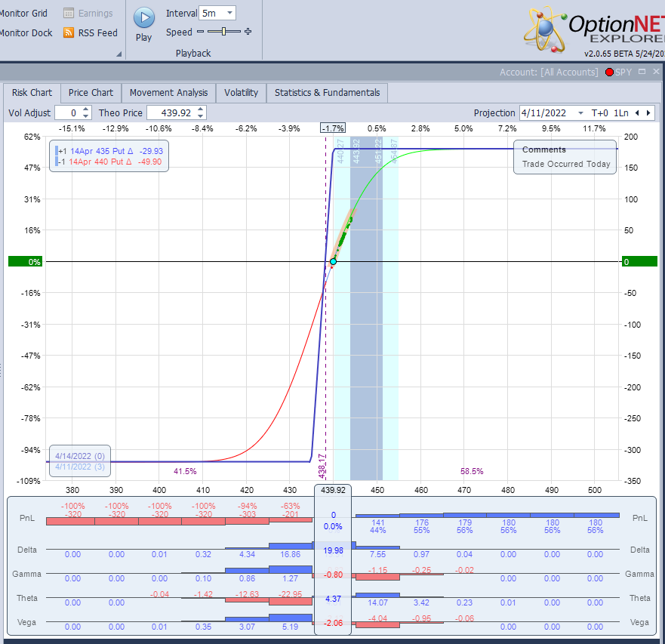Open the Movement Analysis tab

tap(169, 93)
